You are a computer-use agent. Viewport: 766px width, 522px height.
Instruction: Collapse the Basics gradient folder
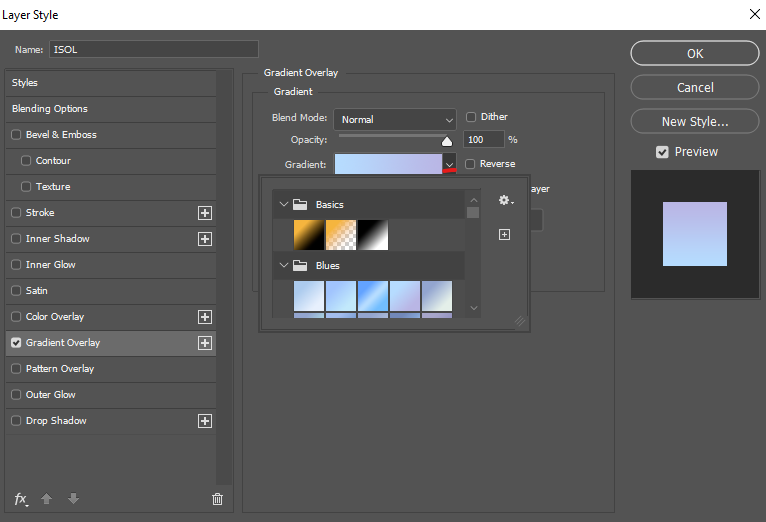pyautogui.click(x=283, y=204)
